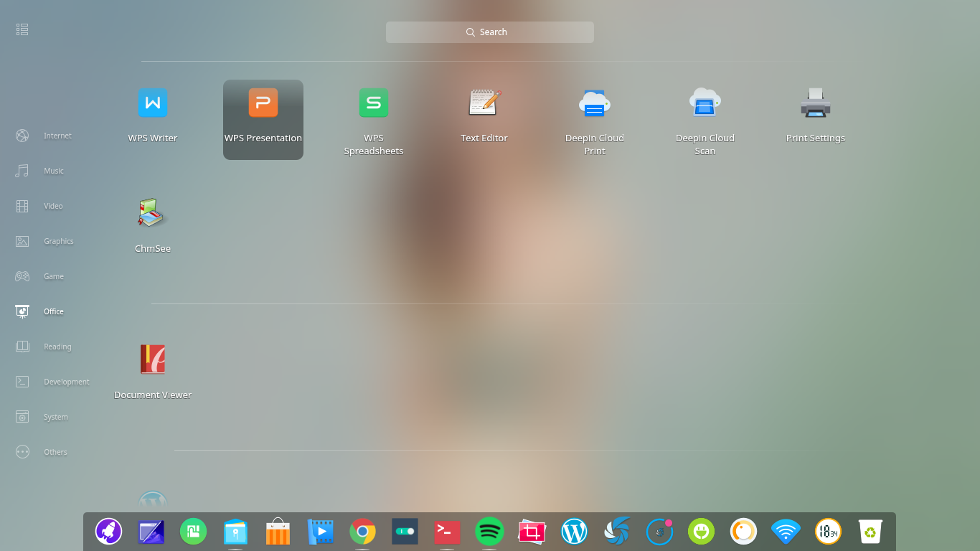Open the green desktop dock icon
The height and width of the screenshot is (551, 980).
point(194,532)
